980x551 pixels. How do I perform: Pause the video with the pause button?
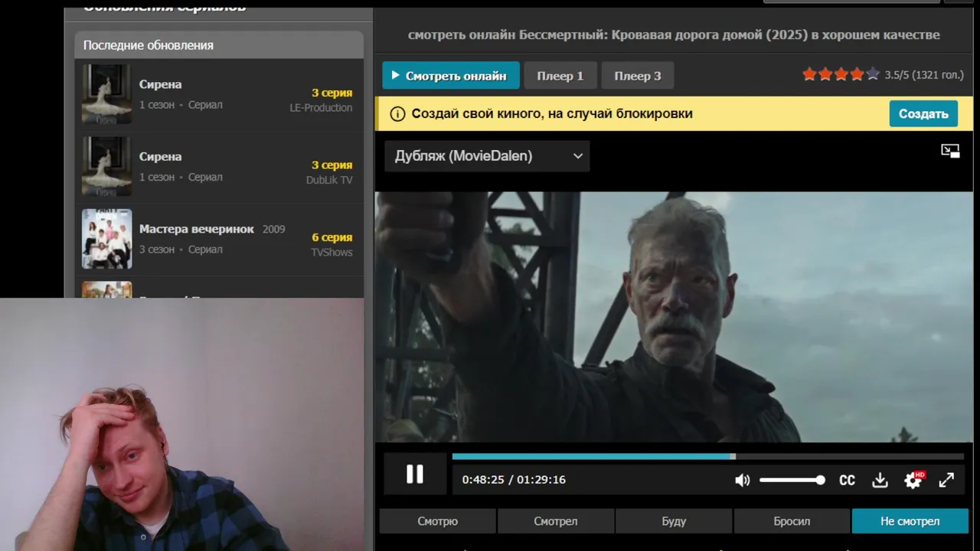click(x=414, y=474)
